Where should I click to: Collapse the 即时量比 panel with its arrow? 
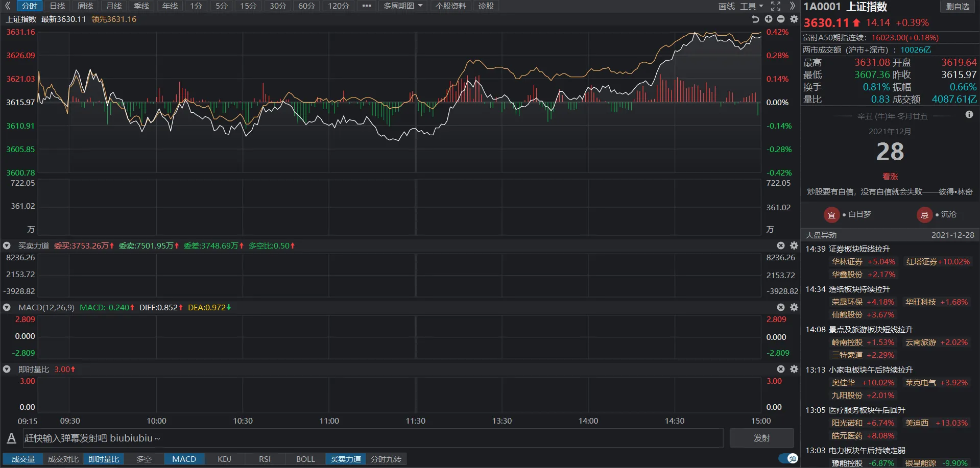[7, 369]
